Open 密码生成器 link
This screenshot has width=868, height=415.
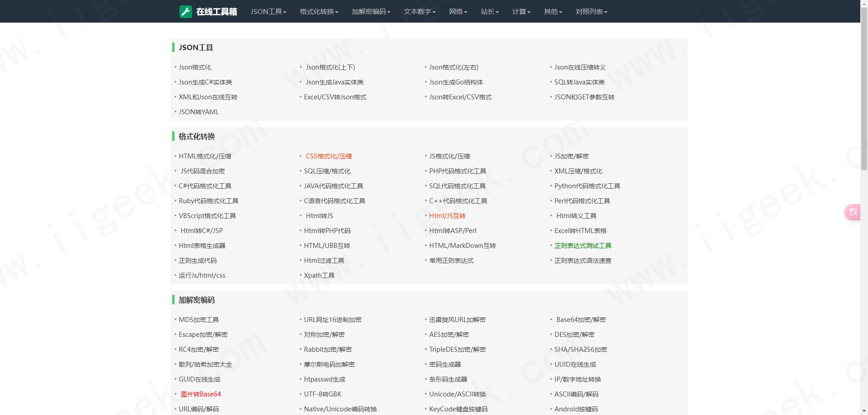pyautogui.click(x=445, y=364)
